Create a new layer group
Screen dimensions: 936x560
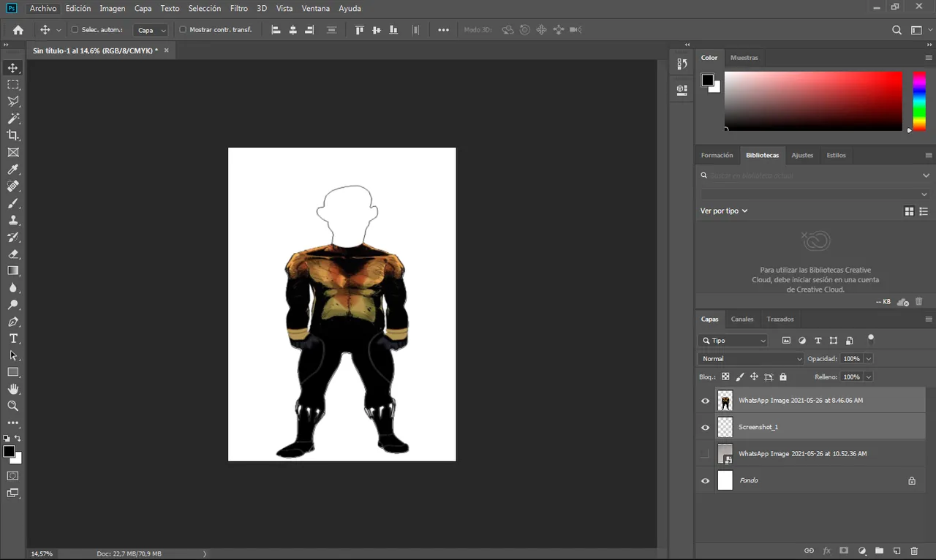coord(879,550)
